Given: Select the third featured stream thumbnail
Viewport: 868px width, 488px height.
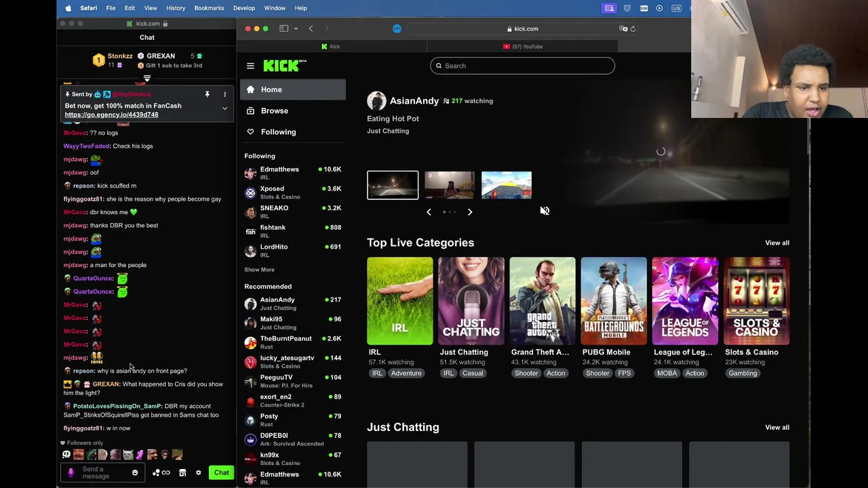Looking at the screenshot, I should click(507, 185).
